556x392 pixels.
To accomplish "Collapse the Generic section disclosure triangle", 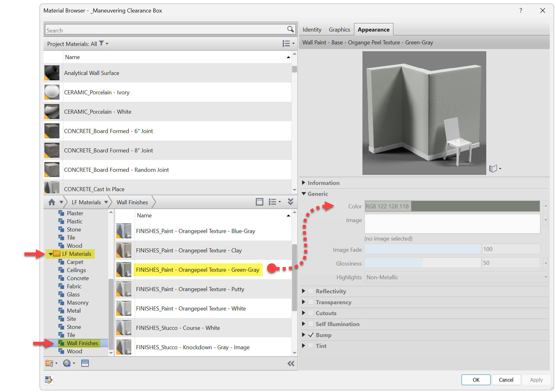I will tap(304, 194).
